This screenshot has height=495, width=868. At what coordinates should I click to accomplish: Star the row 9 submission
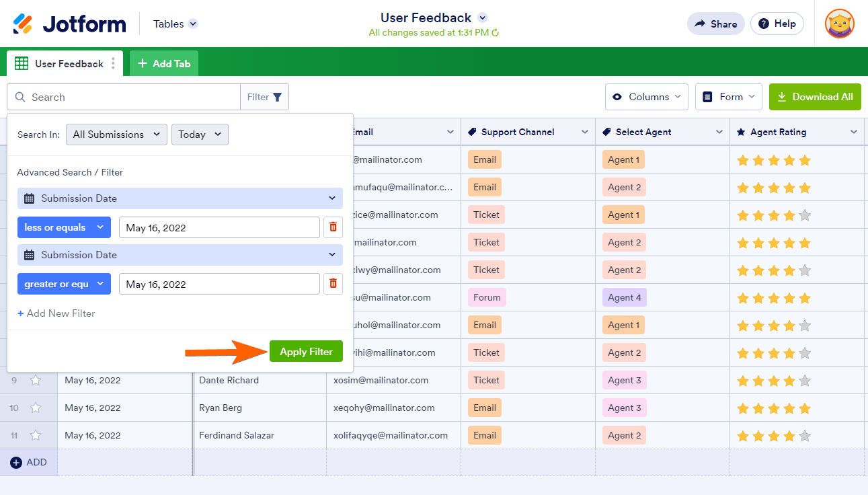[36, 381]
